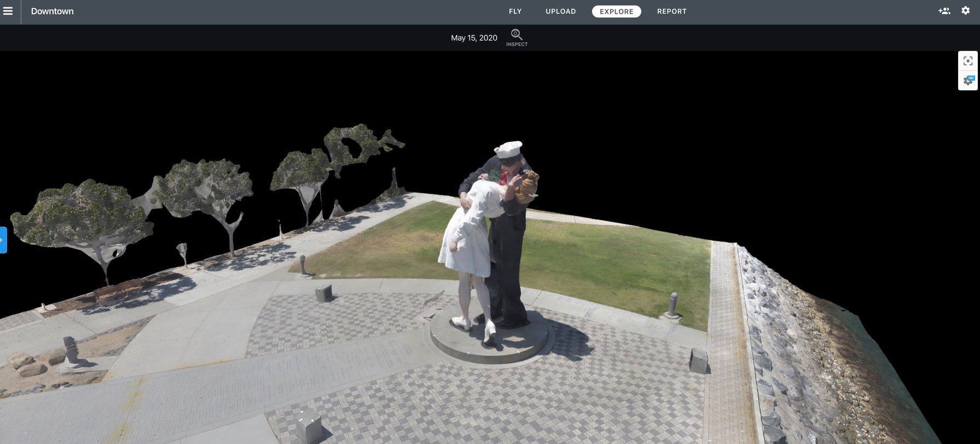
Task: Select the Explore tab
Action: (616, 11)
